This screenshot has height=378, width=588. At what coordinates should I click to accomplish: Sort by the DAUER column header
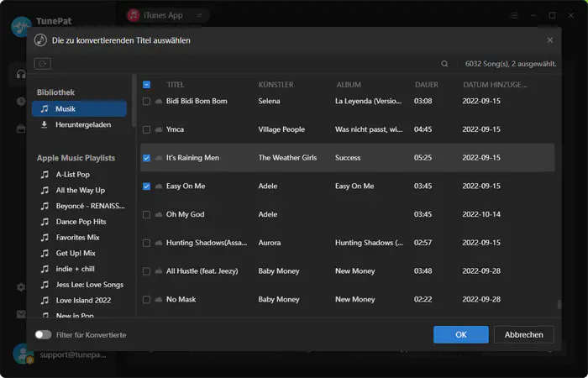click(x=427, y=85)
